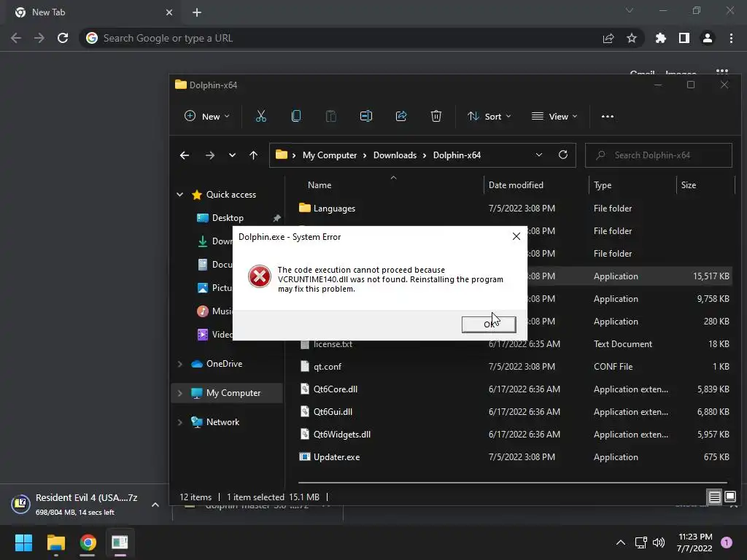Sort files by the Type column header

(603, 184)
